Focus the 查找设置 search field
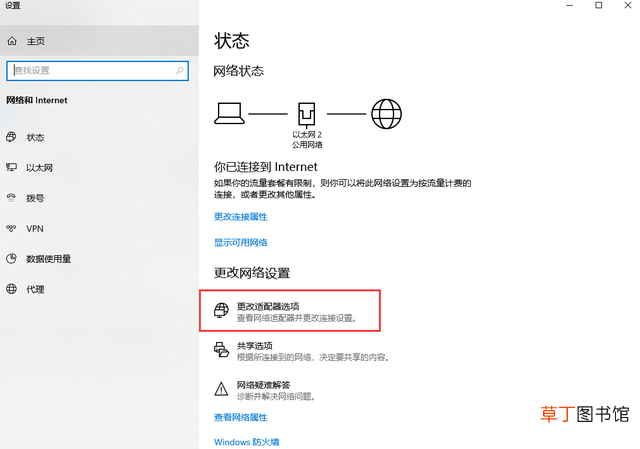The width and height of the screenshot is (640, 449). (x=98, y=71)
